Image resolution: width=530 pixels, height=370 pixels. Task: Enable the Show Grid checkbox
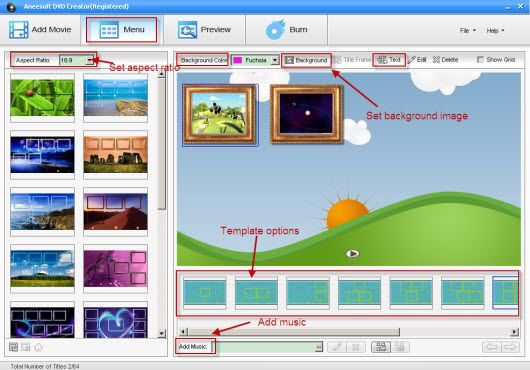(480, 60)
